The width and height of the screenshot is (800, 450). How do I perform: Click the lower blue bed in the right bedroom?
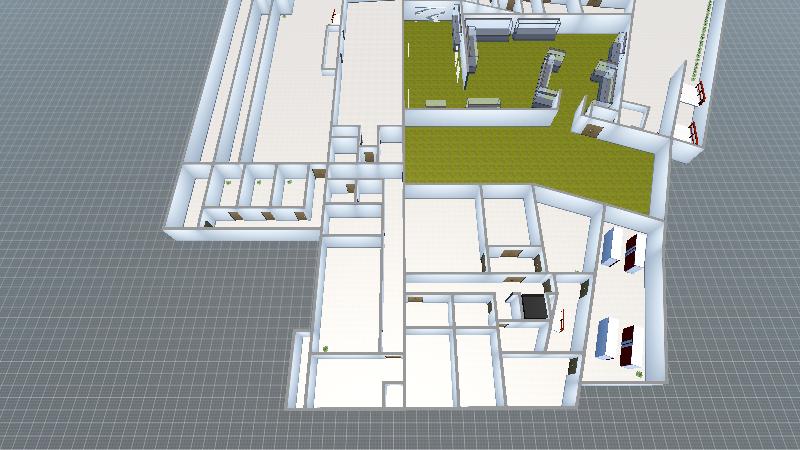(x=605, y=337)
